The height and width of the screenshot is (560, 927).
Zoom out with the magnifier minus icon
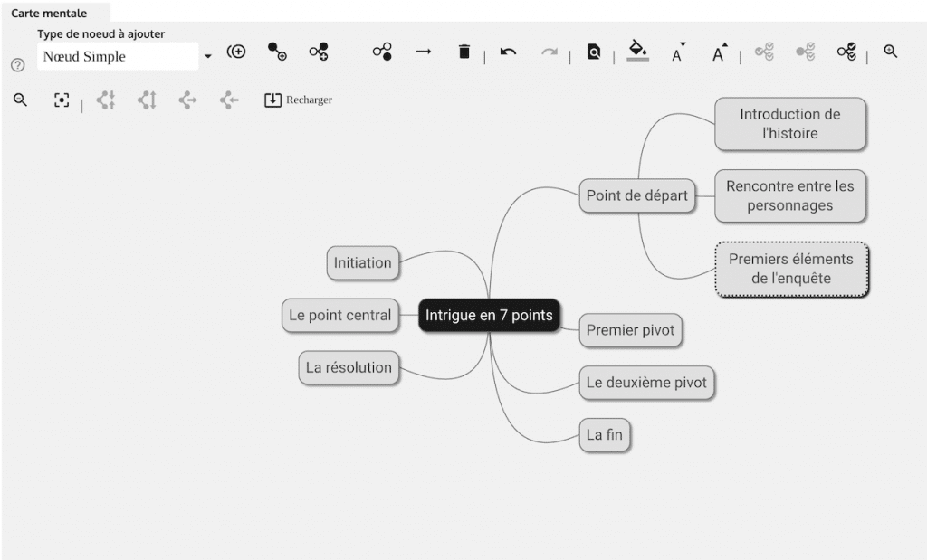20,100
